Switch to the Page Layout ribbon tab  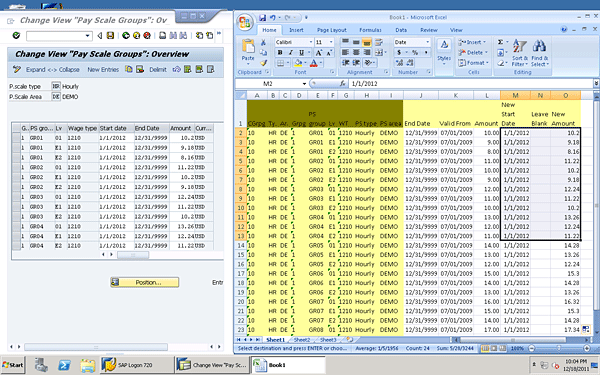(331, 30)
